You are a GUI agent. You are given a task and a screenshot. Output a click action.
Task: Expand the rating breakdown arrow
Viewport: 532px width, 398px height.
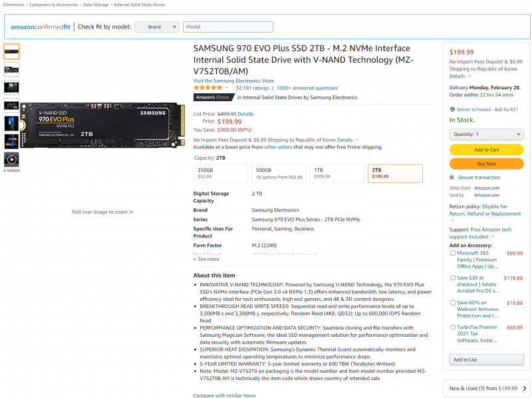(227, 88)
